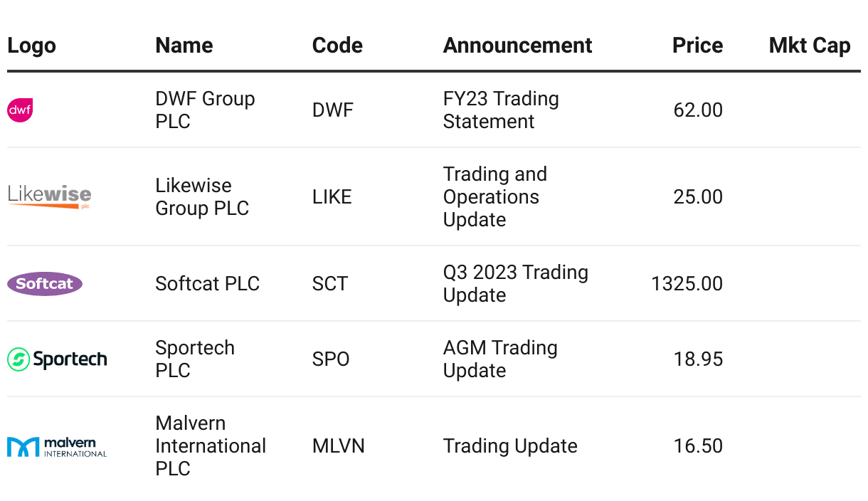
Task: Sort by the Mkt Cap column header
Action: click(810, 46)
